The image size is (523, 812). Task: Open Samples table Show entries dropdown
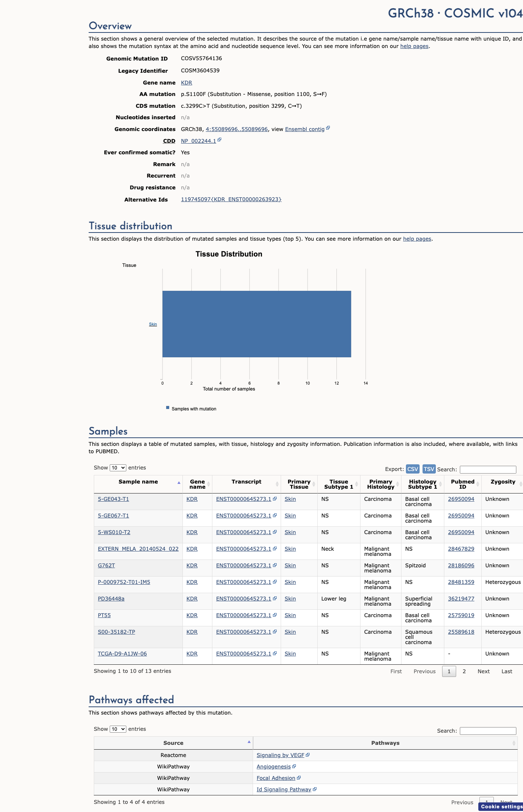[118, 468]
